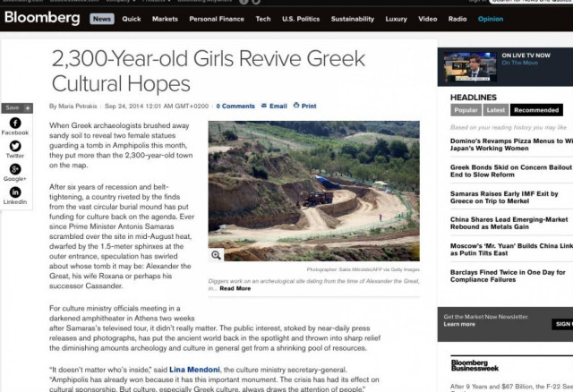Select the Recommended headlines tab
This screenshot has width=573, height=392.
tap(536, 110)
